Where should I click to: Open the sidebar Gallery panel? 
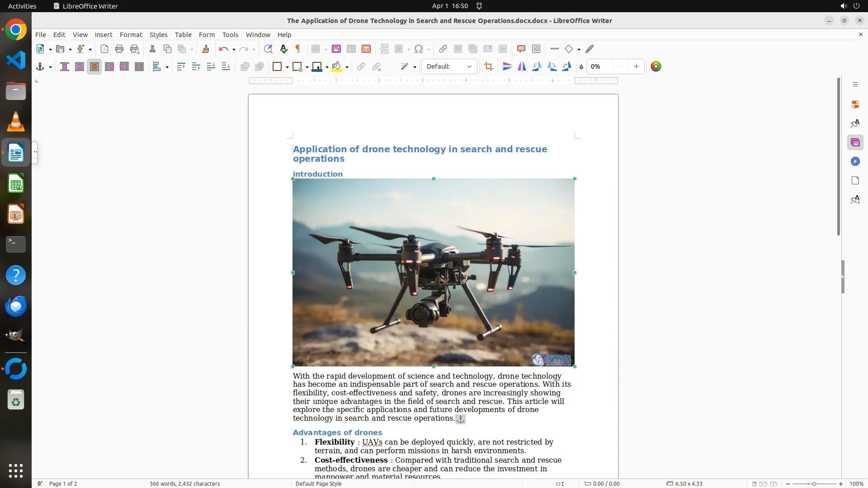(855, 143)
